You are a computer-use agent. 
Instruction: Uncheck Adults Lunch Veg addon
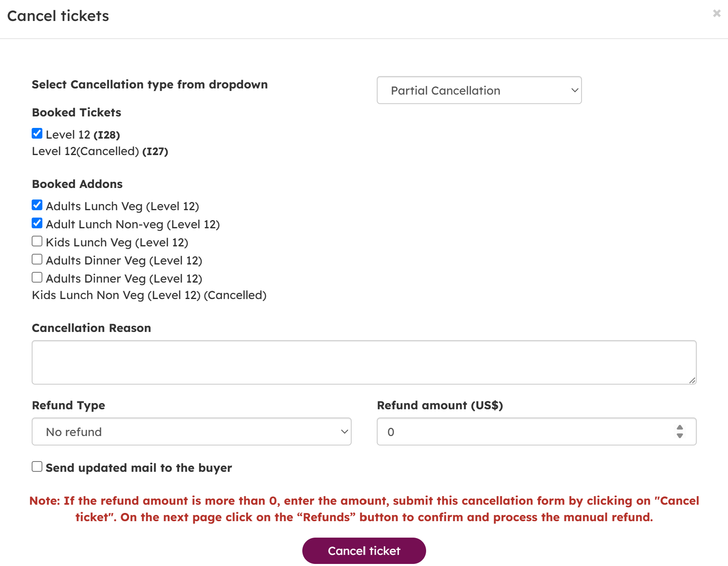pyautogui.click(x=37, y=205)
